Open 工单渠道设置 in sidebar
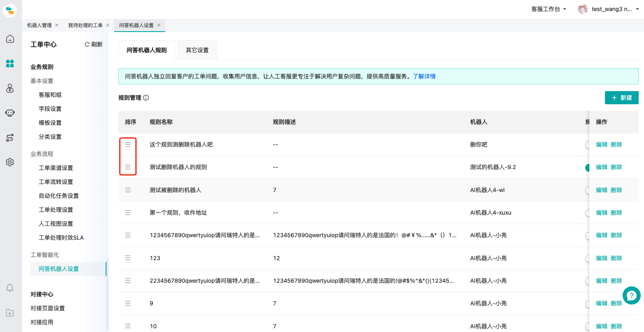Viewport: 644px width, 332px height. [56, 168]
